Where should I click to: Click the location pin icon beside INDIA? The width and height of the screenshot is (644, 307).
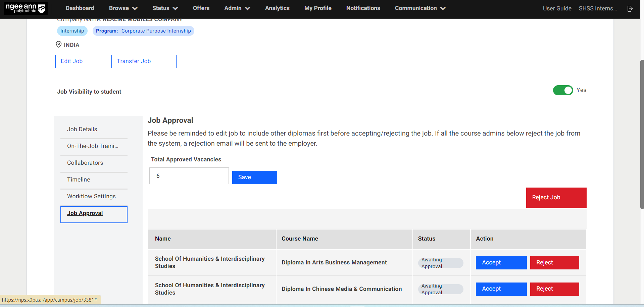tap(59, 45)
